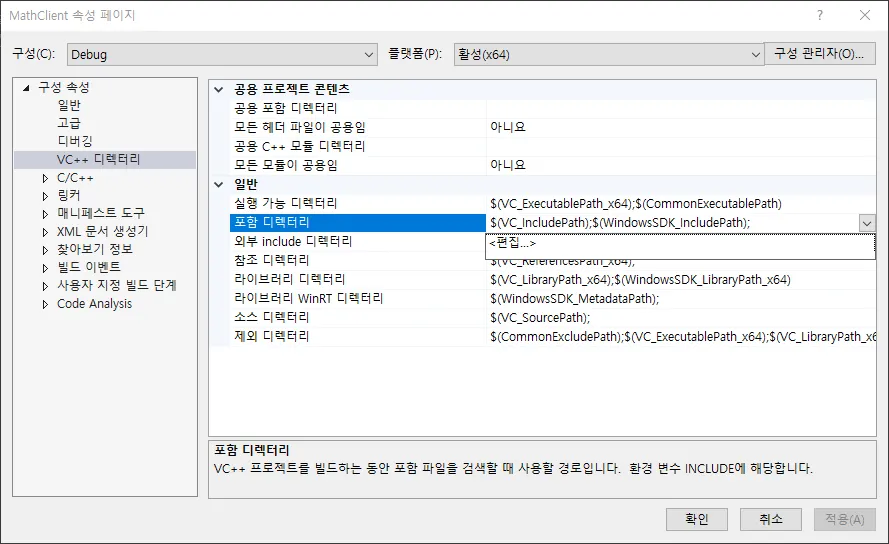The width and height of the screenshot is (889, 544).
Task: Click the 구성 관리자(O)... button
Action: click(819, 54)
